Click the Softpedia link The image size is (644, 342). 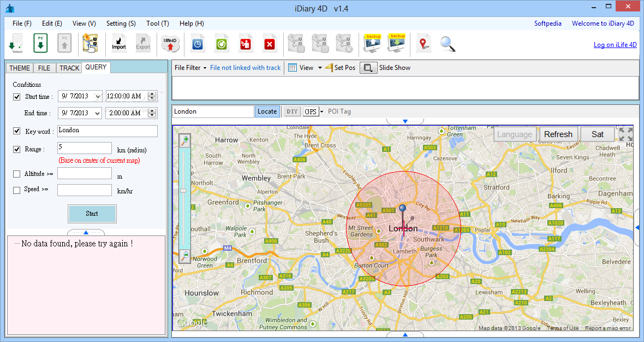(x=547, y=23)
